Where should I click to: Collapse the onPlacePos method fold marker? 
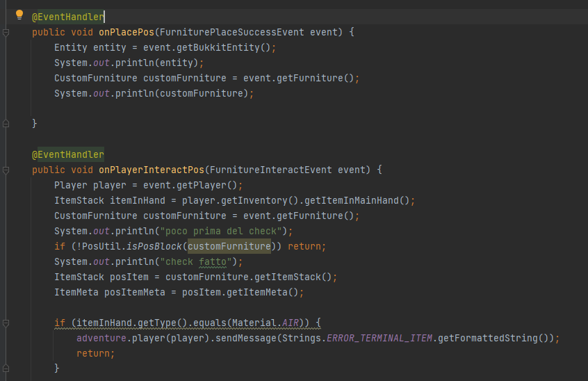[x=6, y=33]
